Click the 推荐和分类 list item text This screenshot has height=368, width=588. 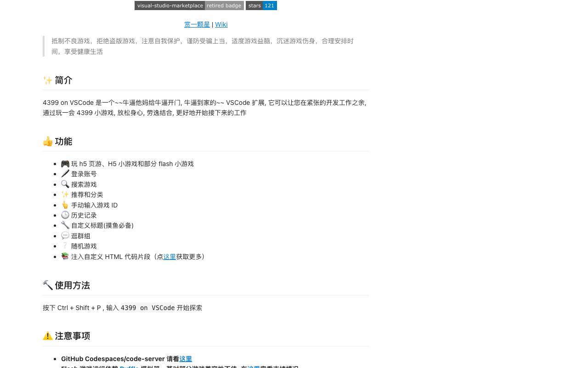[x=87, y=195]
